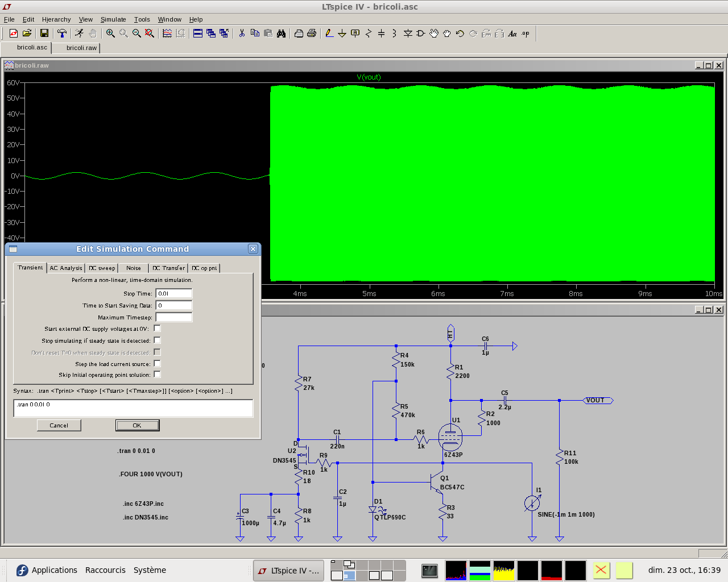Select the Cut scissors tool
Viewport: 728px width, 582px height.
(242, 34)
